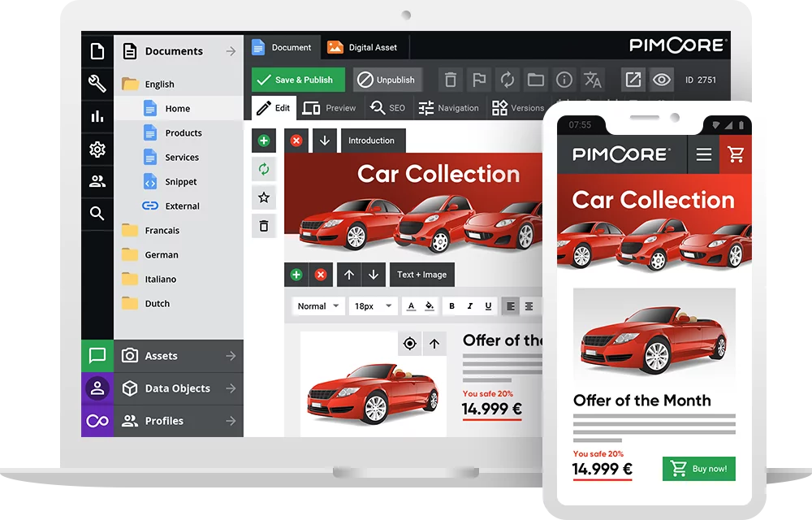This screenshot has height=520, width=812.
Task: Open the purple user account icon
Action: pos(97,388)
